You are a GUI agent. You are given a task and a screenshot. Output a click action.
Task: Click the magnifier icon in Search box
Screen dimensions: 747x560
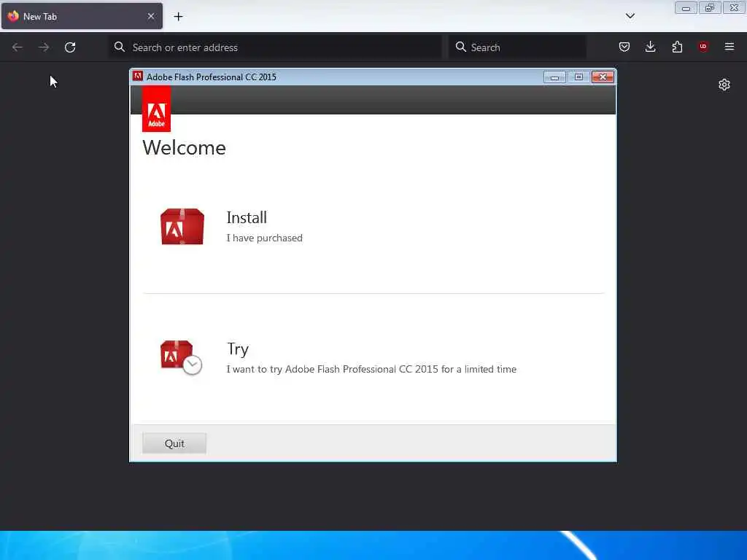(461, 47)
